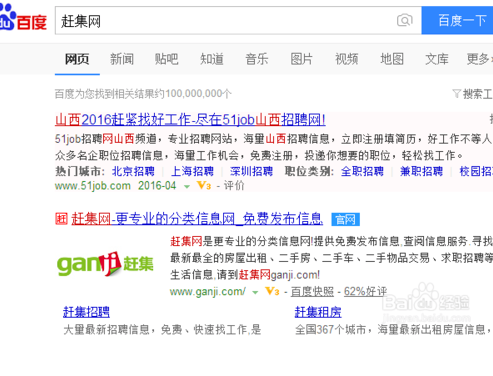Click the www.ganji.com/ URL
The image size is (493, 376).
[x=208, y=292]
